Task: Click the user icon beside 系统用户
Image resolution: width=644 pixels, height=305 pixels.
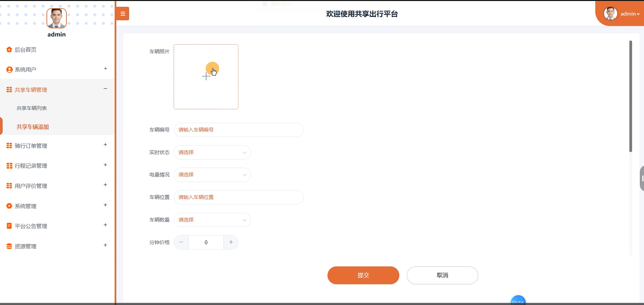Action: (9, 70)
